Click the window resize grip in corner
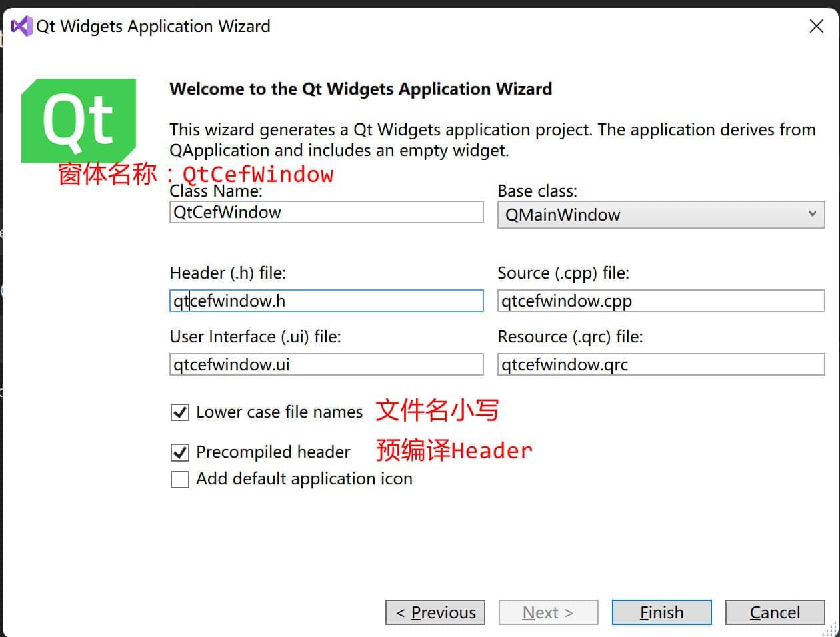840x637 pixels. (830, 629)
